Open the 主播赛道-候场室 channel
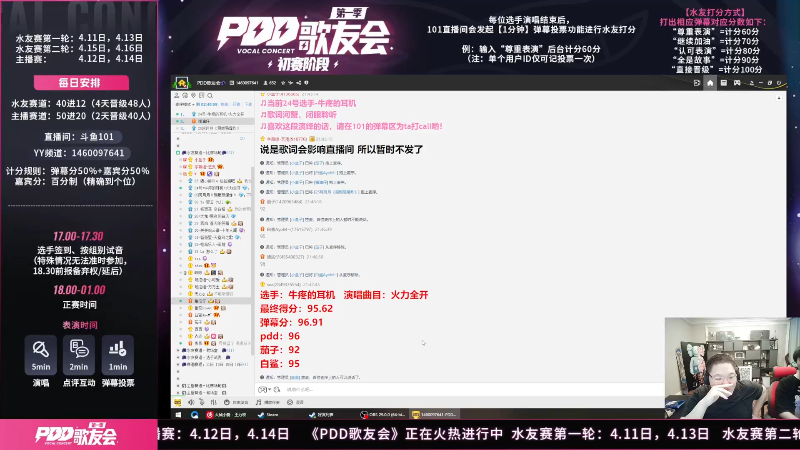 pyautogui.click(x=204, y=393)
